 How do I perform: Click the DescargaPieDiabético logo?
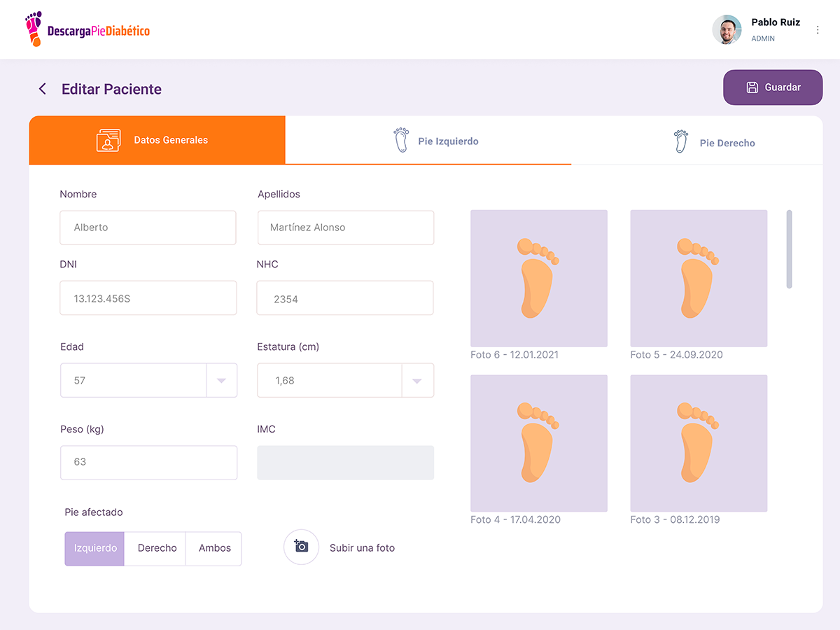pos(87,29)
